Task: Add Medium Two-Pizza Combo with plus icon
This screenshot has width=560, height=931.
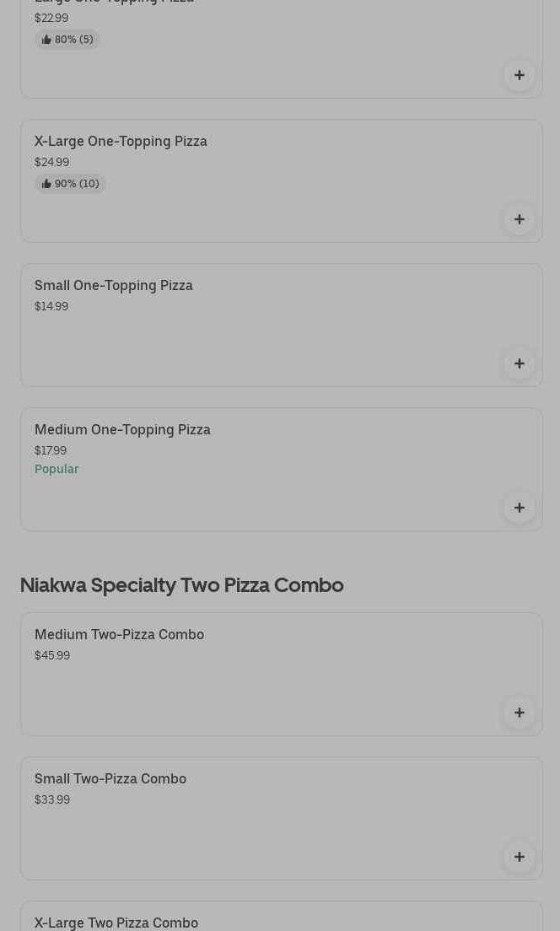Action: tap(520, 713)
